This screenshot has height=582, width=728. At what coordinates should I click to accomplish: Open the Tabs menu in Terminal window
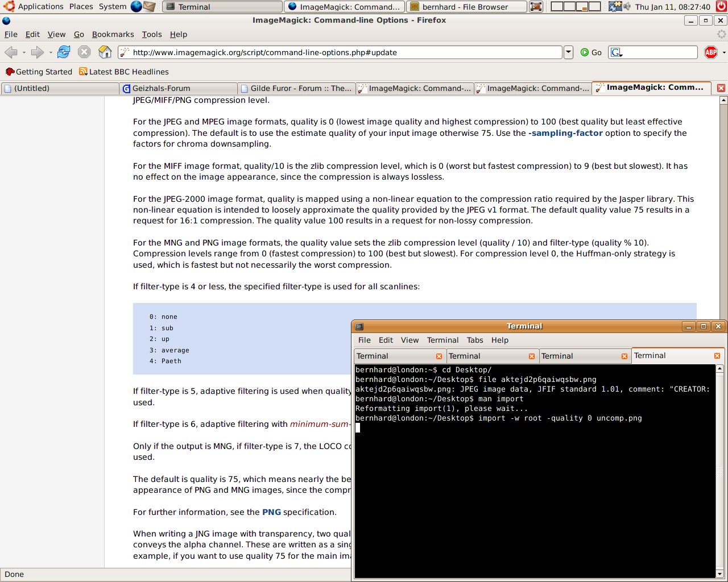click(475, 340)
